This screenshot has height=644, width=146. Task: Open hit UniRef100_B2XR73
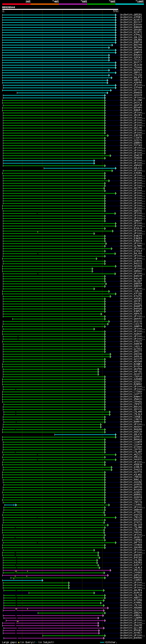pos(131,20)
